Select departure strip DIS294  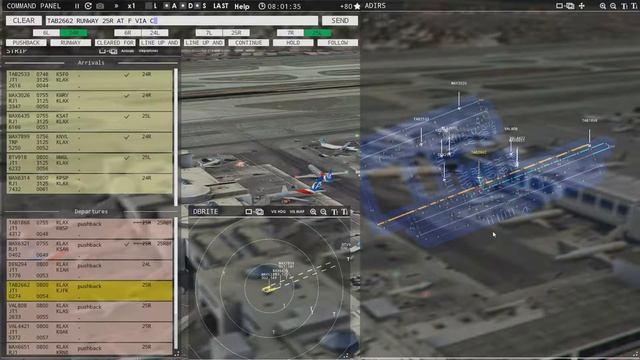coord(89,270)
